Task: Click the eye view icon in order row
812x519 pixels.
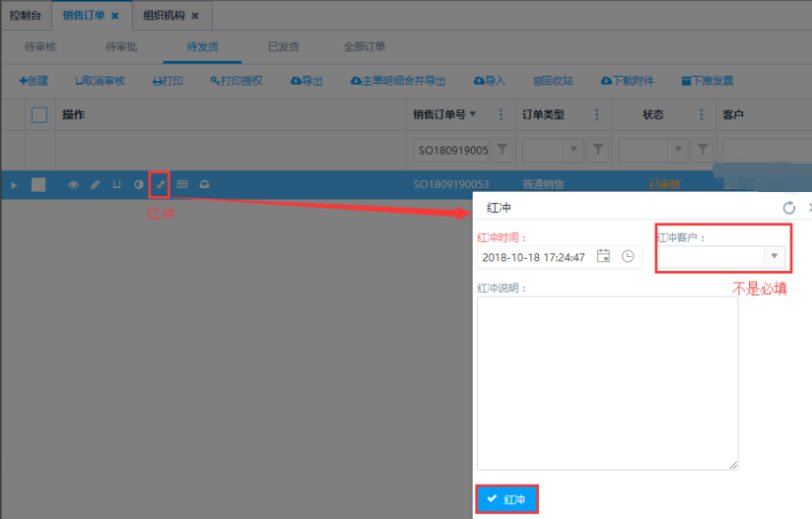Action: click(x=73, y=184)
